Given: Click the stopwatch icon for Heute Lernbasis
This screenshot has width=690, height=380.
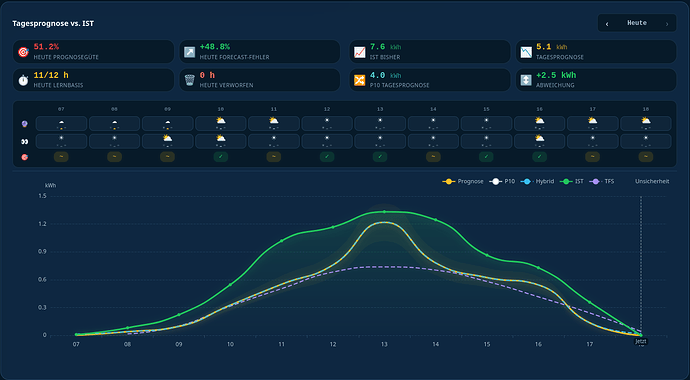Looking at the screenshot, I should [x=23, y=80].
